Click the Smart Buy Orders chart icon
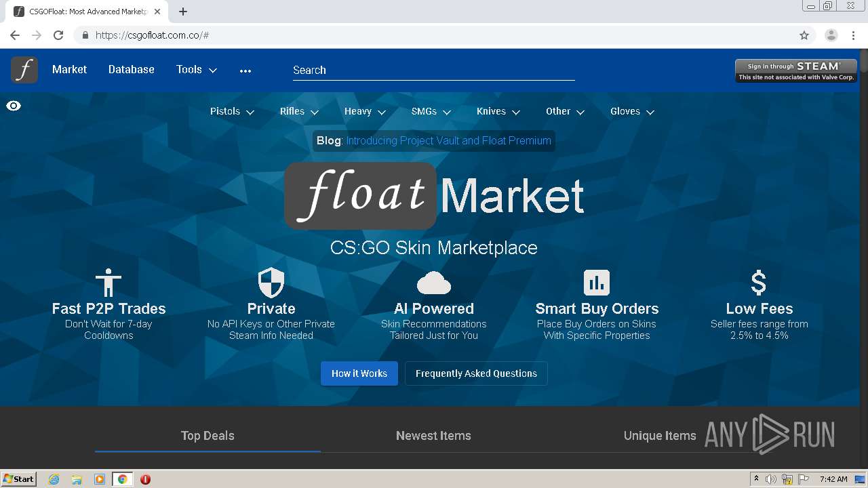The width and height of the screenshot is (868, 488). 597,283
